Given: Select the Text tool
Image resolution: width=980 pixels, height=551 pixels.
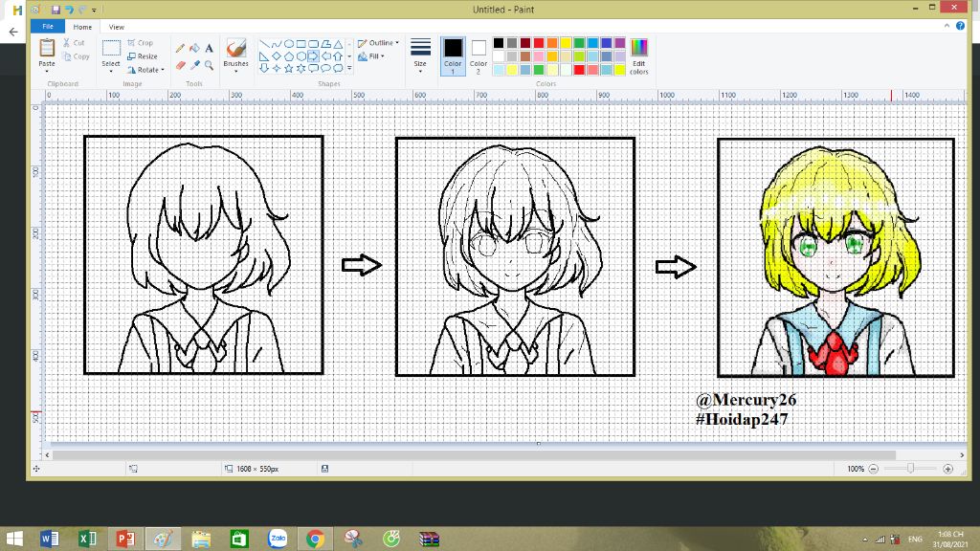Looking at the screenshot, I should (x=209, y=48).
